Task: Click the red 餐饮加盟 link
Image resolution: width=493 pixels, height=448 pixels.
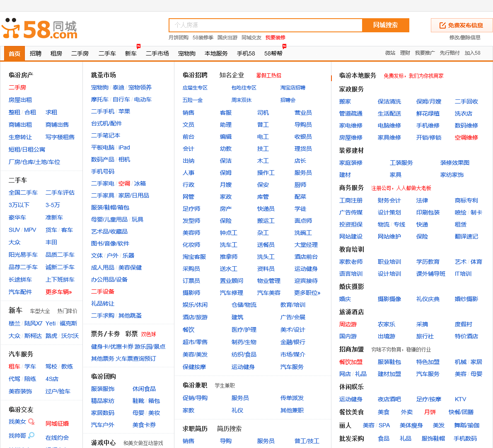Action: [350, 362]
